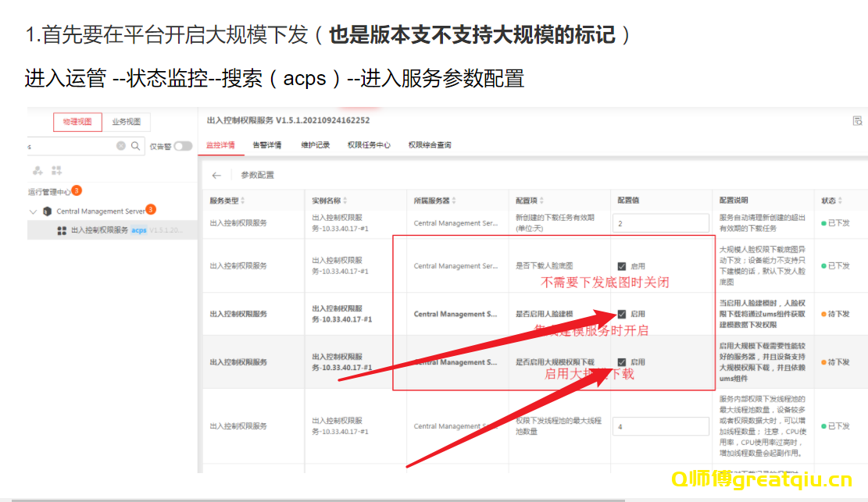
Task: Click the first add-node icon below search box
Action: point(38,170)
